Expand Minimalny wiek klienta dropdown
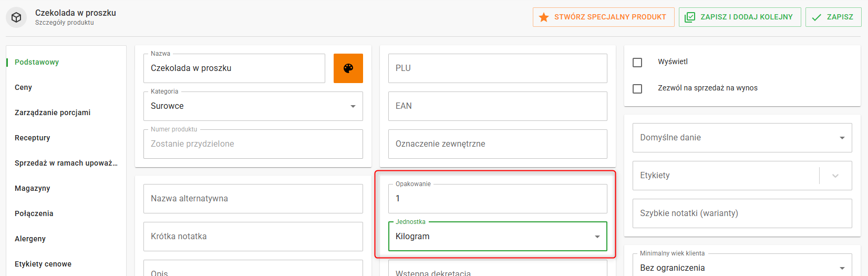Screen dimensions: 868x276 tap(842, 268)
